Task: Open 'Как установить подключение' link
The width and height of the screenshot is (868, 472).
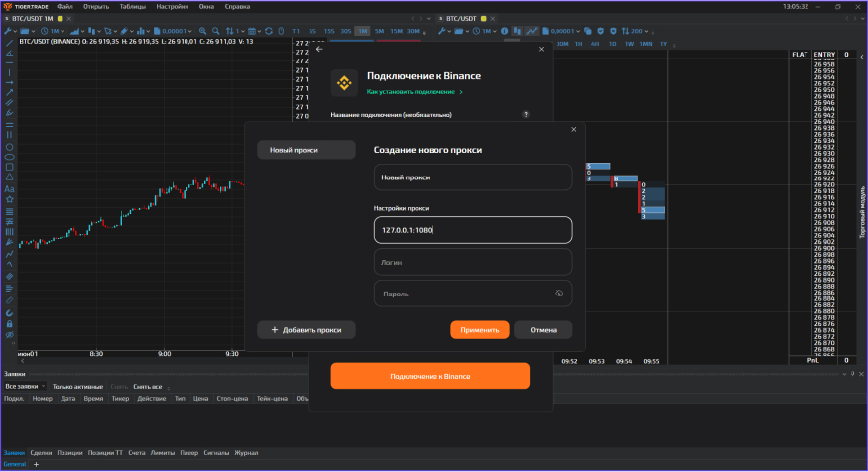Action: coord(415,92)
